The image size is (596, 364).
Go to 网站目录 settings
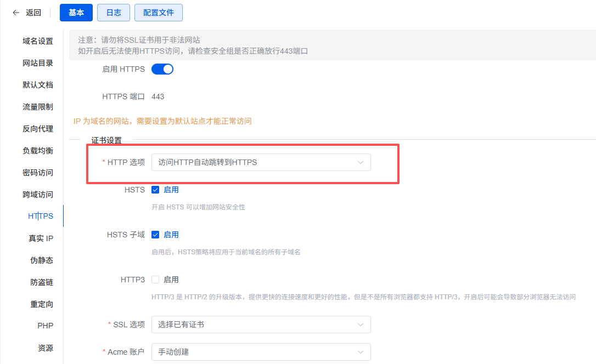pyautogui.click(x=38, y=63)
